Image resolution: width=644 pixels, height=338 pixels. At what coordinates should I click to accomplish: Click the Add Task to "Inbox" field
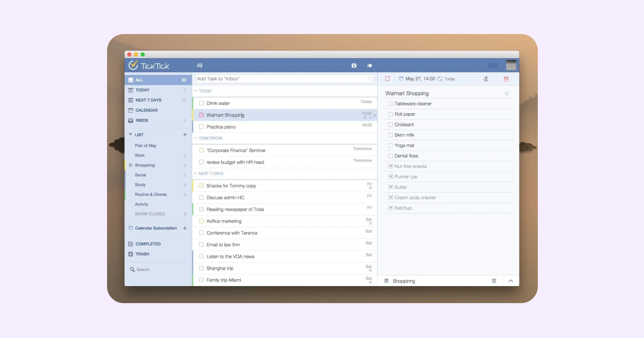[x=285, y=78]
